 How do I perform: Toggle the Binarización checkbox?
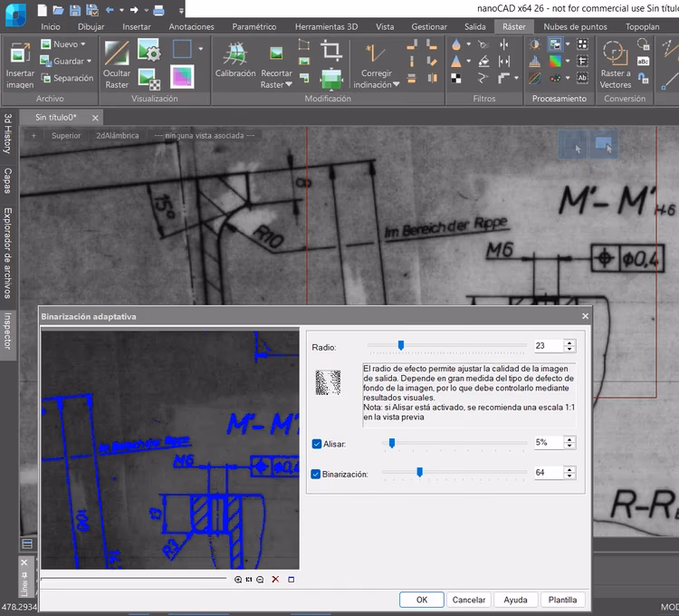[x=316, y=474]
